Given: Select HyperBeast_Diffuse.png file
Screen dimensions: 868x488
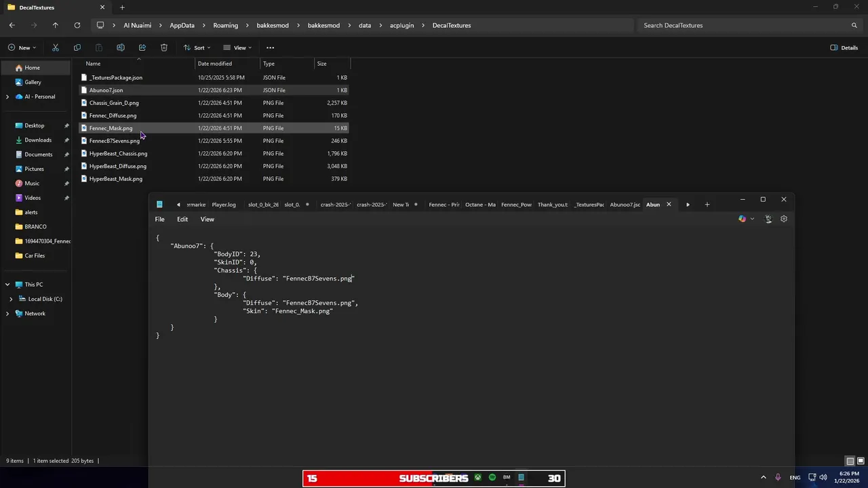Looking at the screenshot, I should (214, 166).
